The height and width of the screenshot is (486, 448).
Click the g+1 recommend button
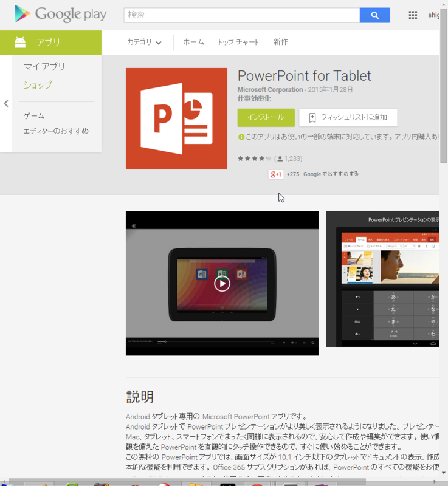tap(275, 174)
